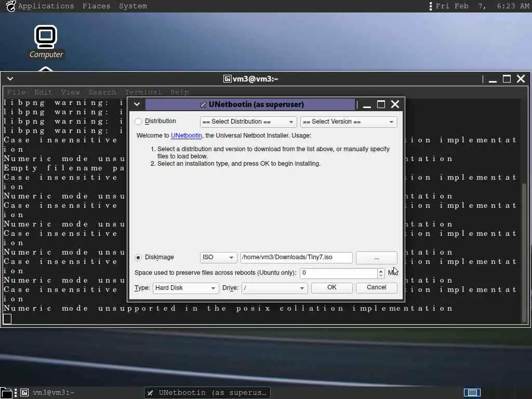Click the show desktop icon in taskbar

6,393
